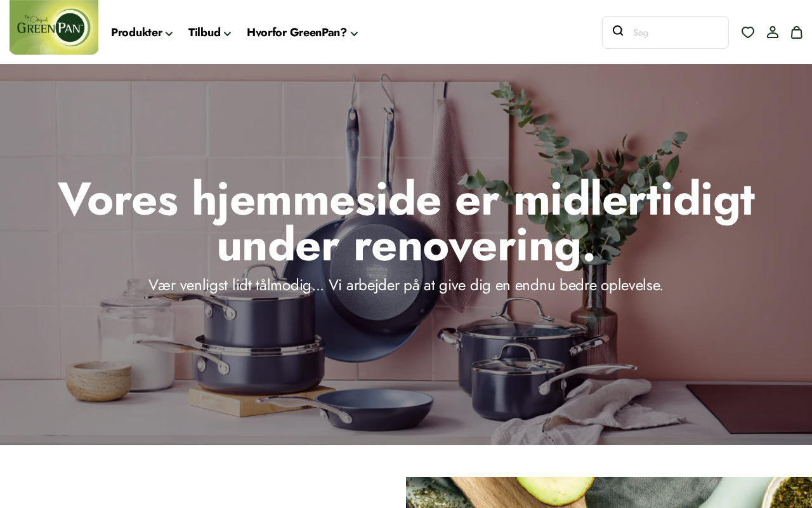The image size is (812, 508).
Task: Open the shopping bag cart icon
Action: click(x=797, y=32)
